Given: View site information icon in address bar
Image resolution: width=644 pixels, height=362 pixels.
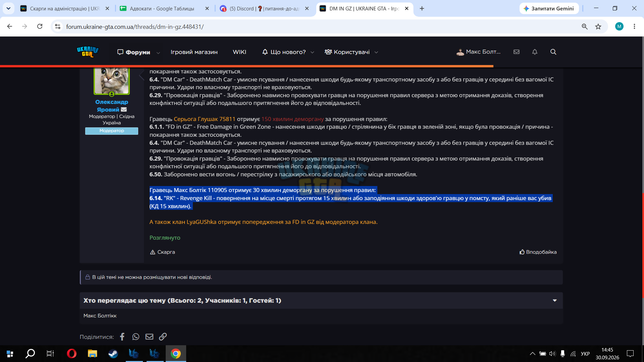Looking at the screenshot, I should [58, 26].
